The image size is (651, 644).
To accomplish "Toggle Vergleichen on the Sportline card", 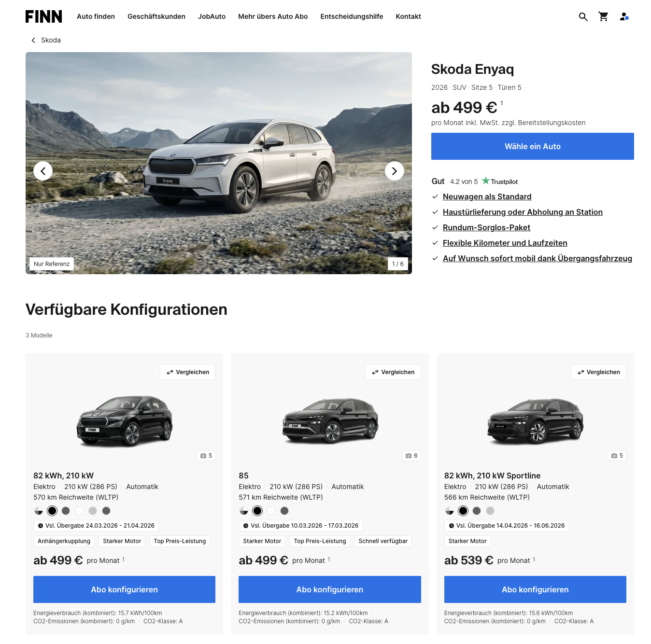I will pos(598,372).
